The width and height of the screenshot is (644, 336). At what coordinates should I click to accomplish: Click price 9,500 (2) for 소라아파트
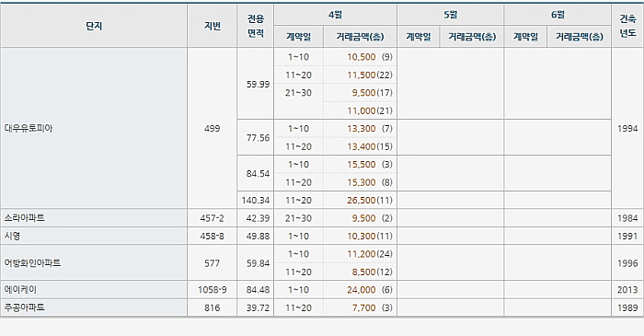pos(372,218)
